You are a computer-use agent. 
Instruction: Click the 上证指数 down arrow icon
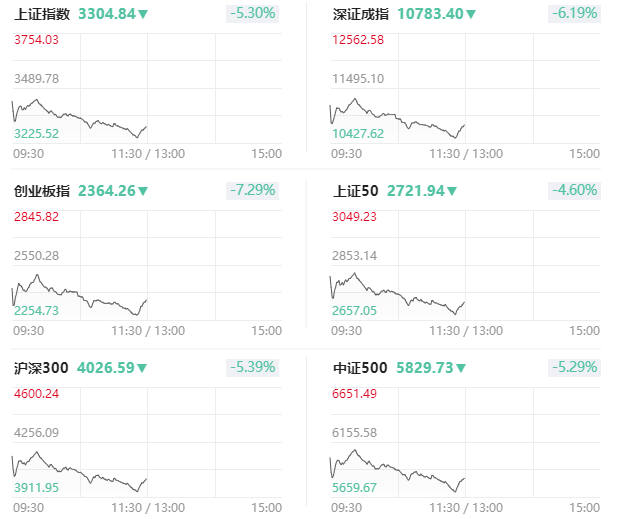[x=143, y=15]
